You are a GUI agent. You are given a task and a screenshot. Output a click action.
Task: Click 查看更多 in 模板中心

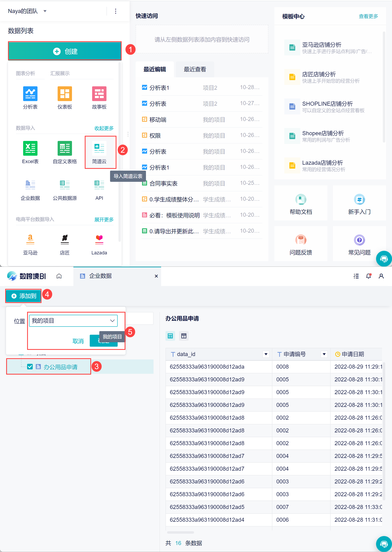[368, 16]
